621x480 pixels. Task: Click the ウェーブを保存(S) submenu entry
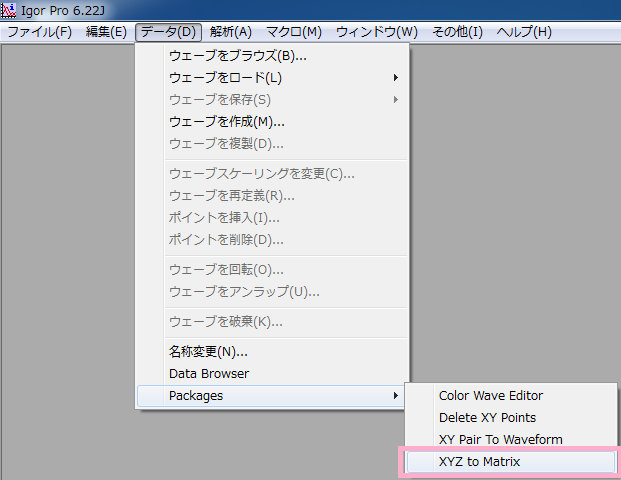point(272,100)
